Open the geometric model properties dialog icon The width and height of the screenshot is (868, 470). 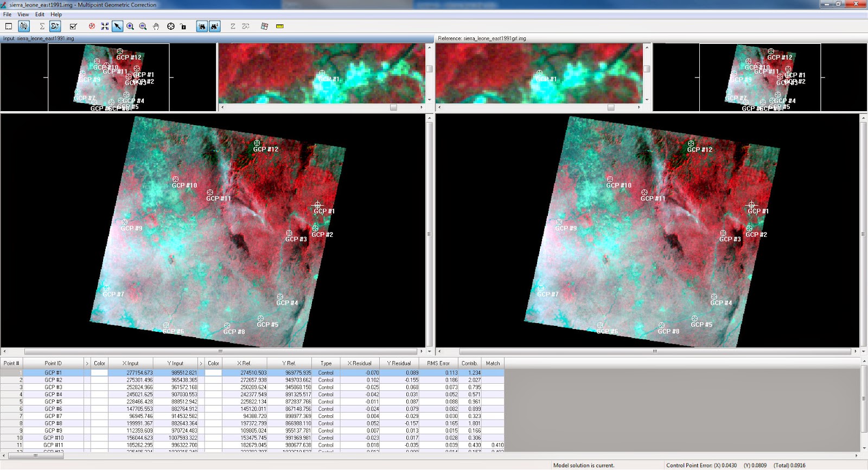[9, 26]
